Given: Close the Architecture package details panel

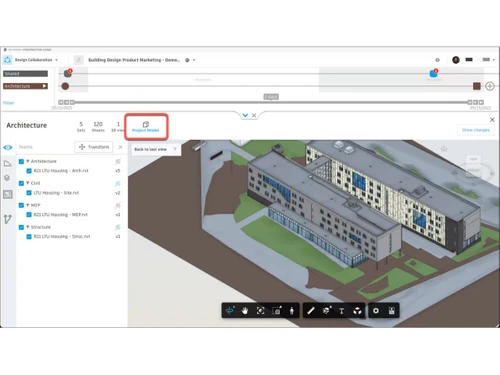Looking at the screenshot, I should pos(492,119).
